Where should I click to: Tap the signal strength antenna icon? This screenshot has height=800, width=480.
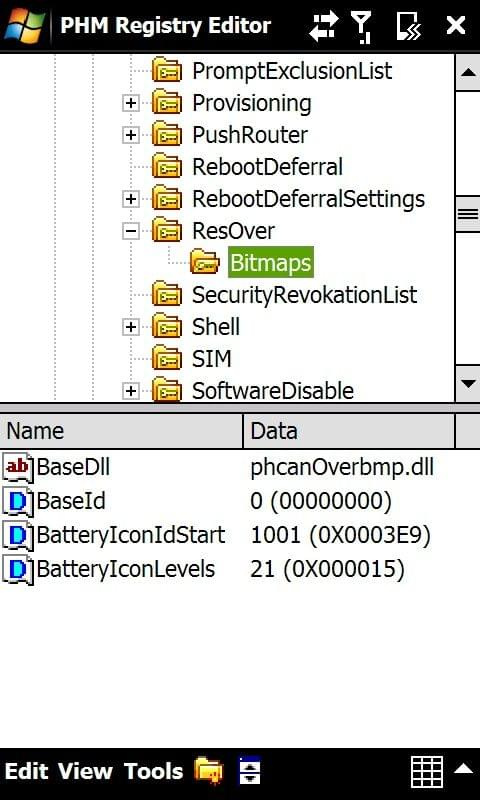362,26
